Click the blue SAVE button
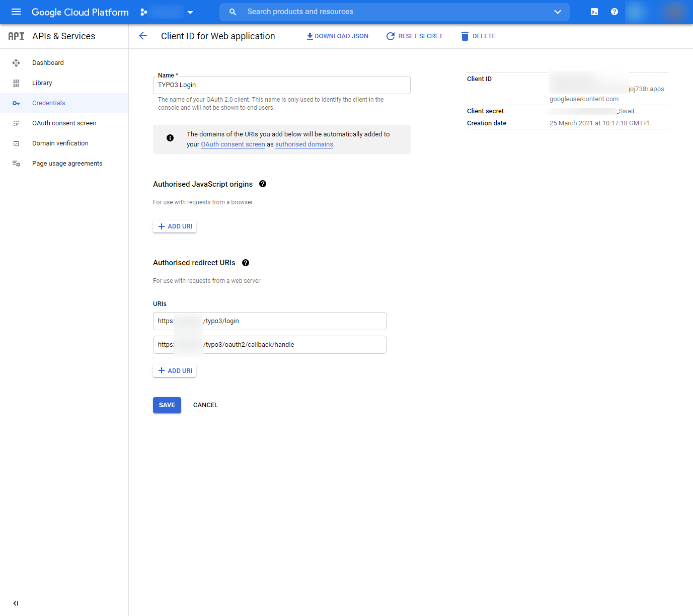 pyautogui.click(x=167, y=405)
